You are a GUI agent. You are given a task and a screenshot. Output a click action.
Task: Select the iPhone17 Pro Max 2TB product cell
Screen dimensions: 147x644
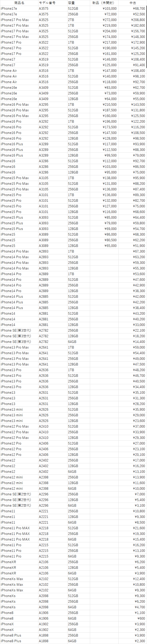[19, 20]
